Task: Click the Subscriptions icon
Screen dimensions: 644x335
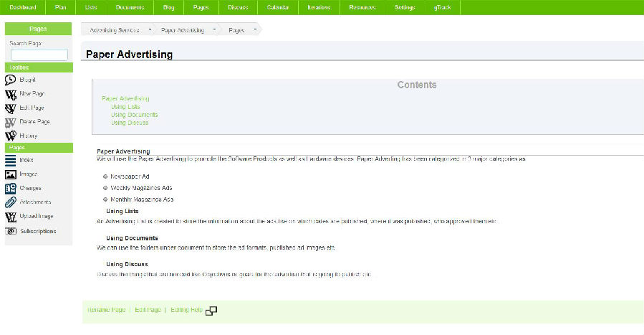Action: coord(11,231)
